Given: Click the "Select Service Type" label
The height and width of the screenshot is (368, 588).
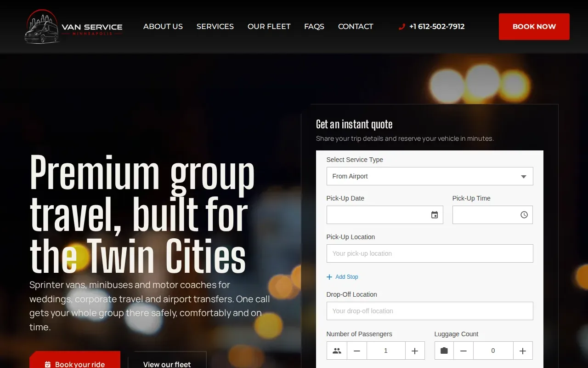Looking at the screenshot, I should [355, 160].
